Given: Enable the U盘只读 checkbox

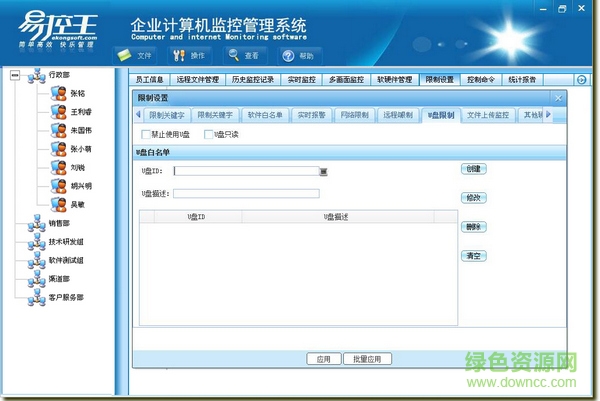Looking at the screenshot, I should coord(209,134).
